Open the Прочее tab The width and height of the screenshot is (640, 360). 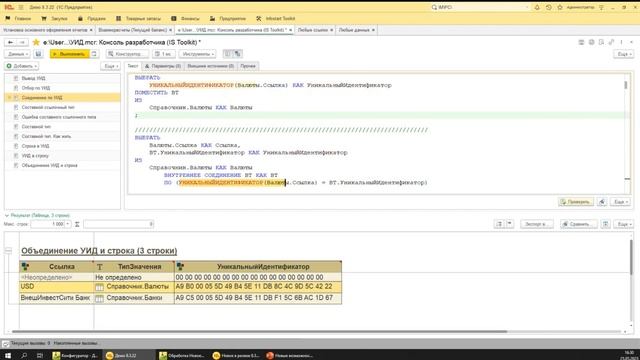point(248,66)
